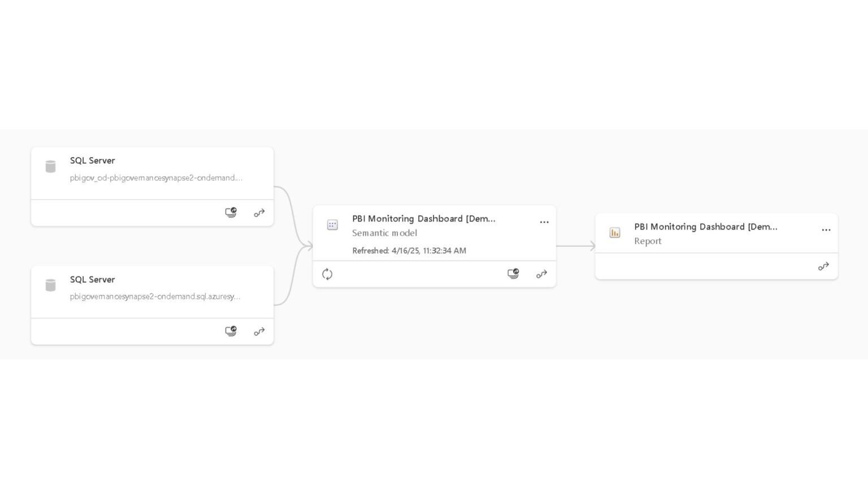Screen dimensions: 868x488
Task: Highlight lineage from the PBI Monitoring Dashboard report
Action: pos(823,266)
